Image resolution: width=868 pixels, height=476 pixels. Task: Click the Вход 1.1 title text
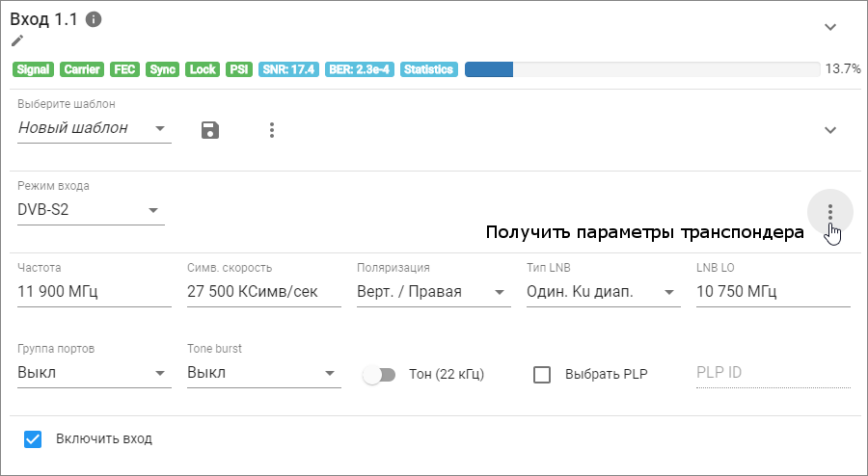coord(44,20)
